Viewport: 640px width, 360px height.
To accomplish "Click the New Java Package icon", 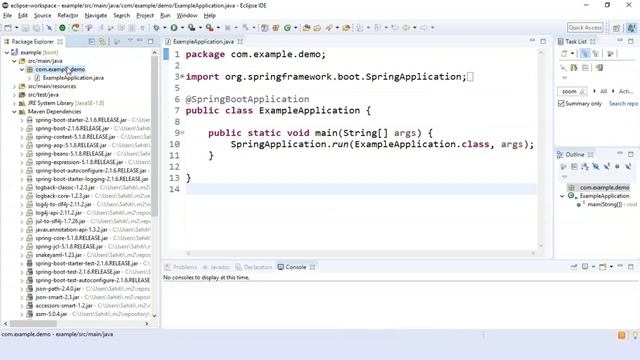I will click(276, 28).
